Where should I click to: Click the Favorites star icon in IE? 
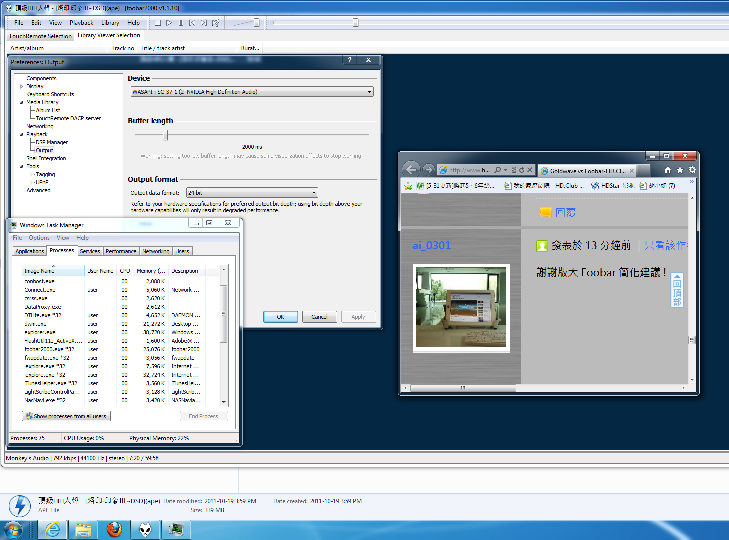pos(680,170)
